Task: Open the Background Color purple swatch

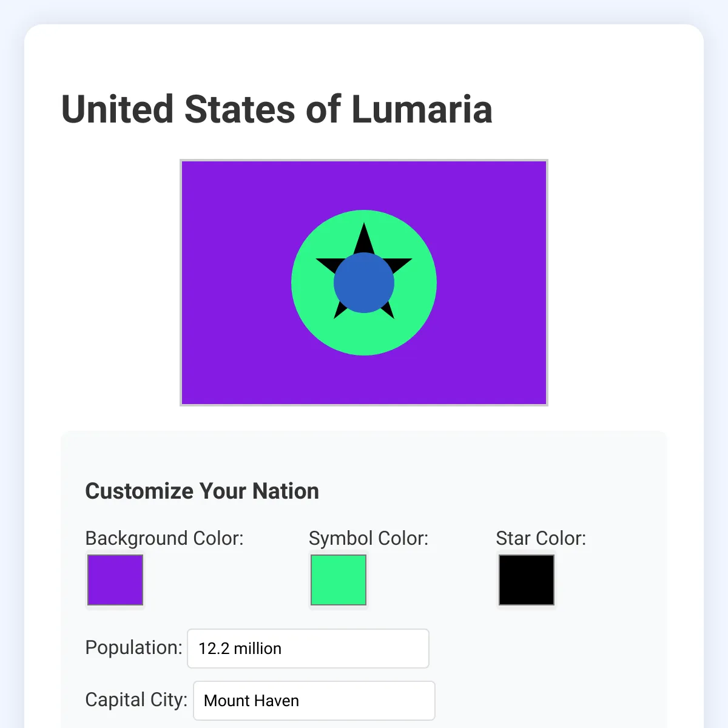Action: (115, 580)
